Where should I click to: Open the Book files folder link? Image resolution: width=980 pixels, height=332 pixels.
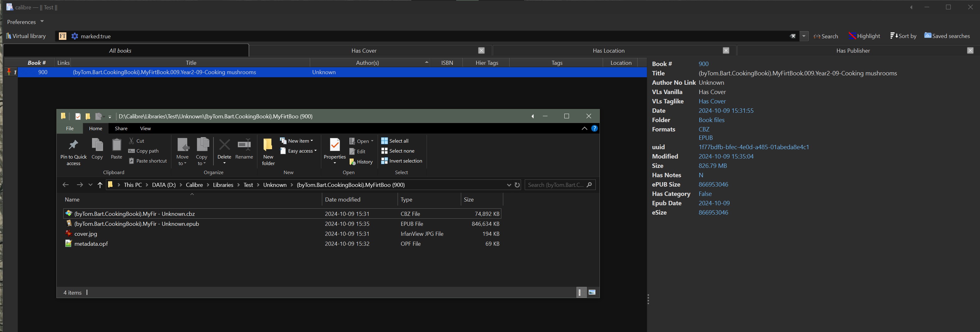tap(711, 120)
